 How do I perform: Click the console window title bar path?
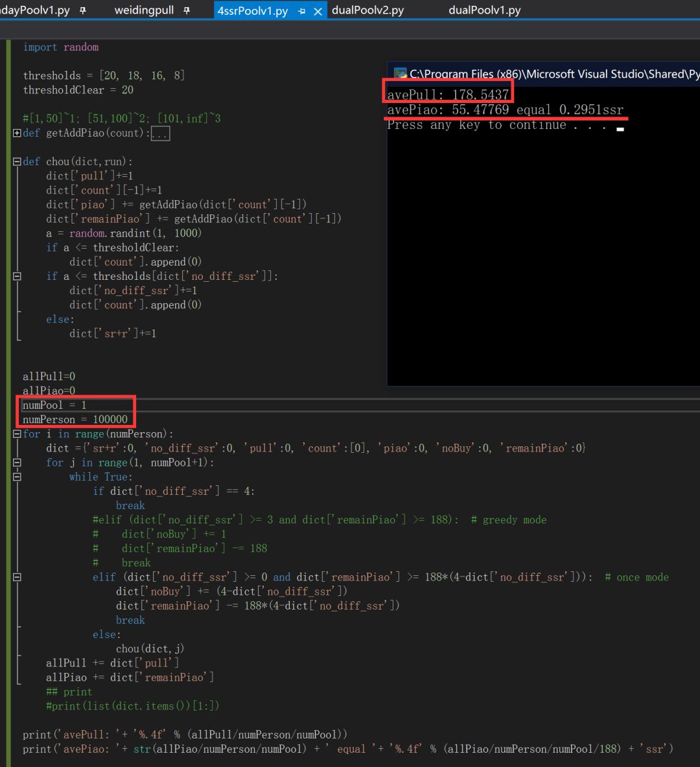554,74
